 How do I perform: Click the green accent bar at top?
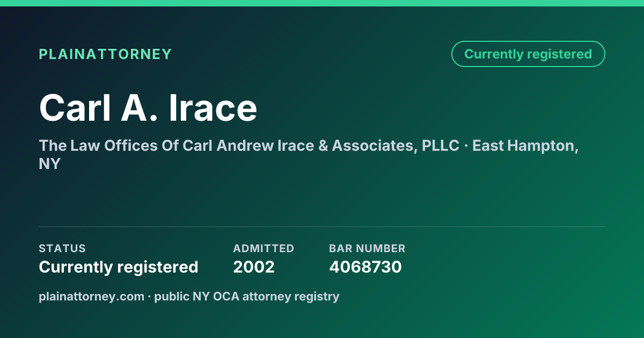coord(322,3)
